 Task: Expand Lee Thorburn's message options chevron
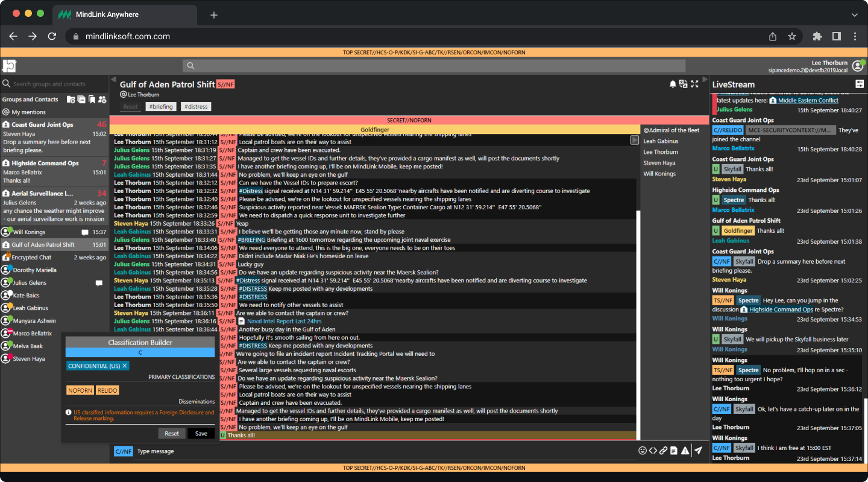[634, 139]
